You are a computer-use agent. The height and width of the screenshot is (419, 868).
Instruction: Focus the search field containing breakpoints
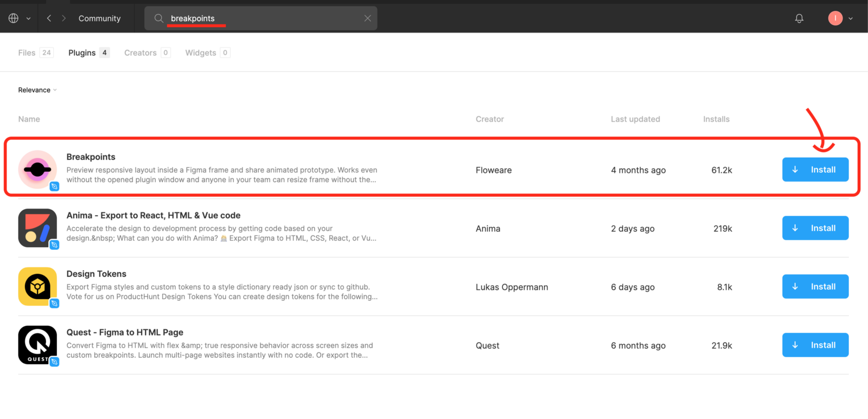point(261,18)
